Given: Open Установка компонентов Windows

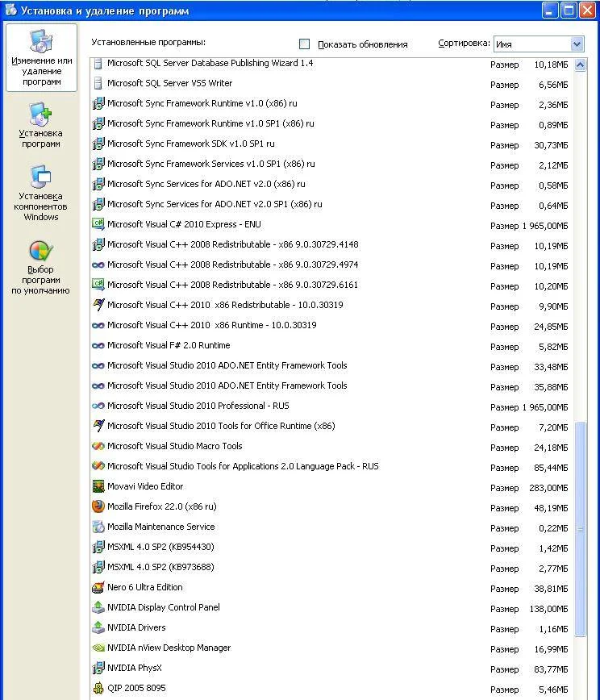Looking at the screenshot, I should [40, 193].
